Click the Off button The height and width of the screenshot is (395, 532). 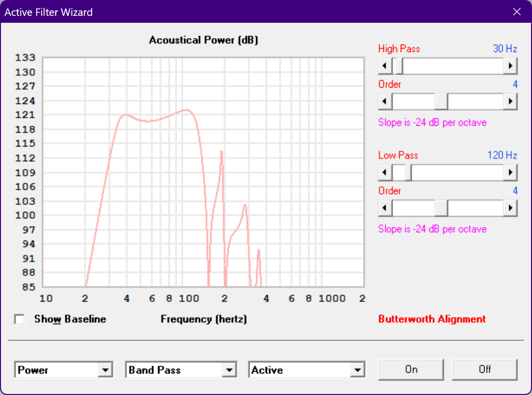(x=484, y=370)
